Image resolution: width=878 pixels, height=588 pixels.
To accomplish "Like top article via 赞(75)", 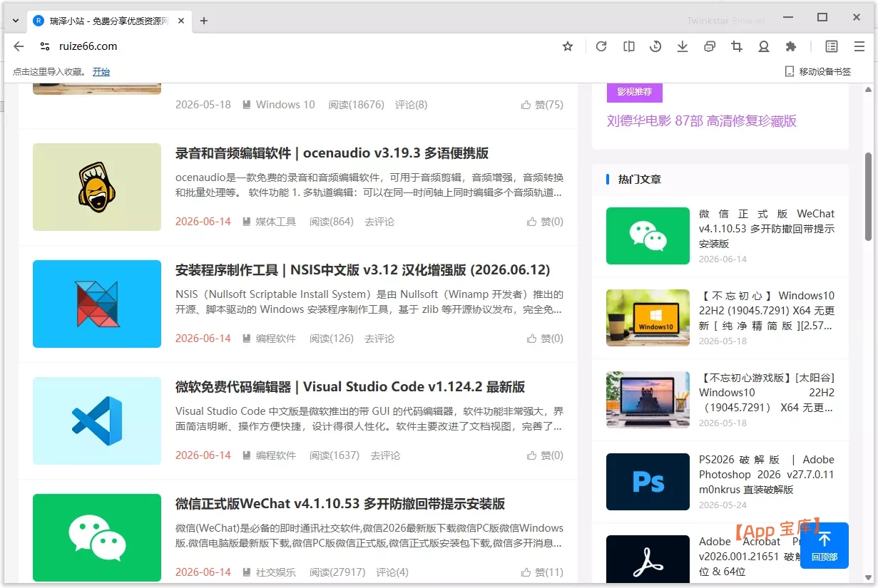I will [542, 105].
